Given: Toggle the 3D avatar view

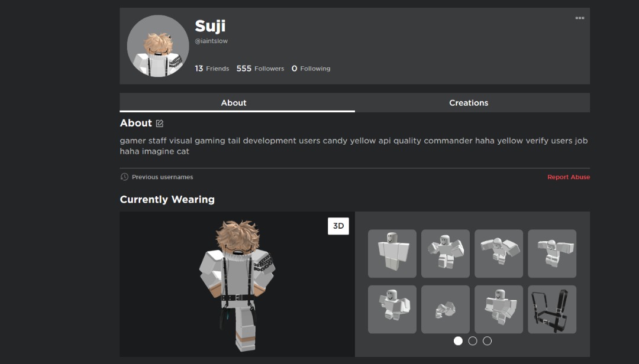Looking at the screenshot, I should tap(338, 226).
